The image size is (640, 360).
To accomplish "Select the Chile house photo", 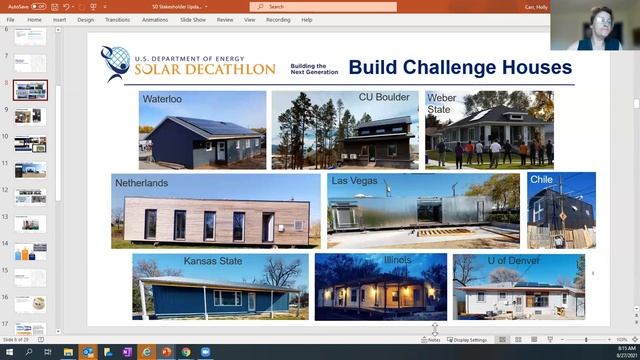I will click(x=561, y=210).
